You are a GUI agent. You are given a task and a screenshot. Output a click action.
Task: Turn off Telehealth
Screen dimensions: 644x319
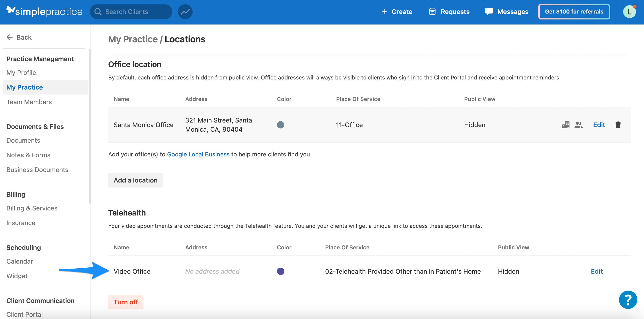pos(126,302)
